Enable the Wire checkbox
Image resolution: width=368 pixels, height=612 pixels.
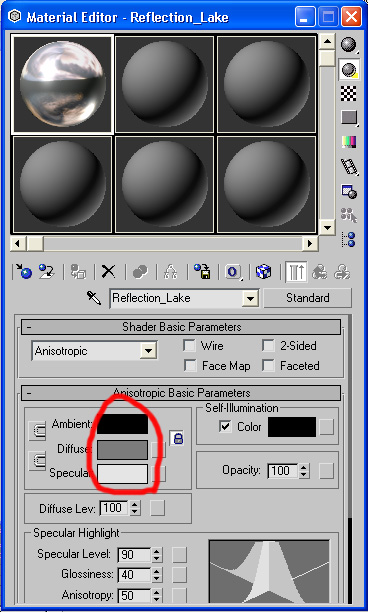190,345
